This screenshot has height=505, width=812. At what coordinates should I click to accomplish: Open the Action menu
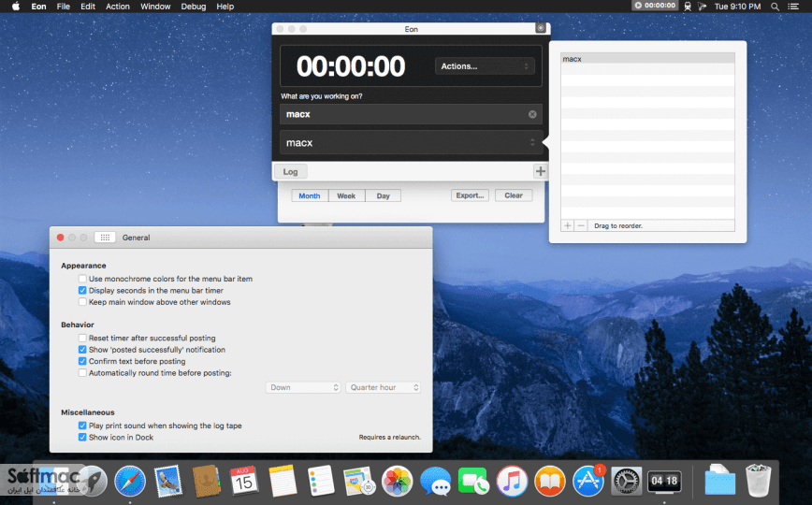tap(118, 7)
